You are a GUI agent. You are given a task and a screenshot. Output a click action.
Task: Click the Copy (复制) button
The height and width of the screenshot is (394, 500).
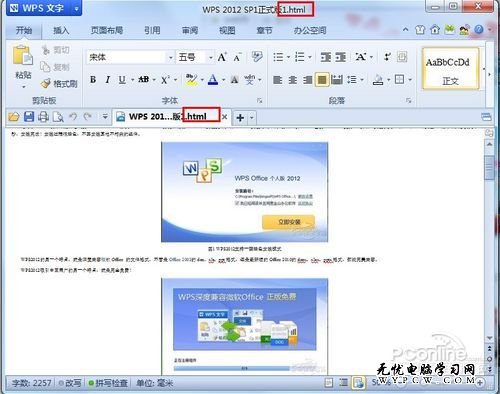[56, 67]
